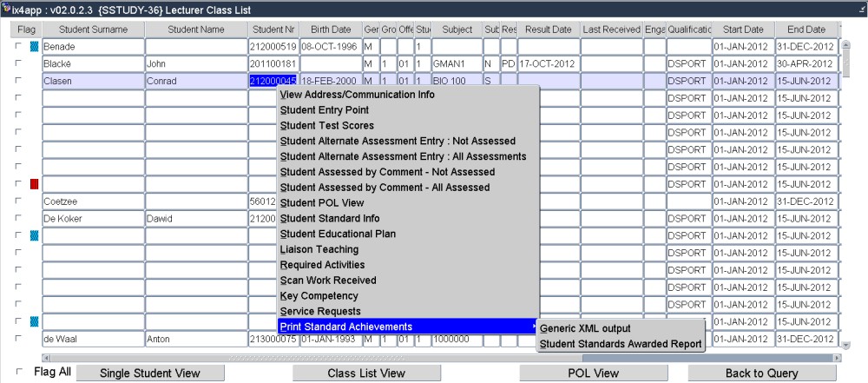This screenshot has width=868, height=383.
Task: Enable the Flag All checkbox
Action: coord(21,372)
